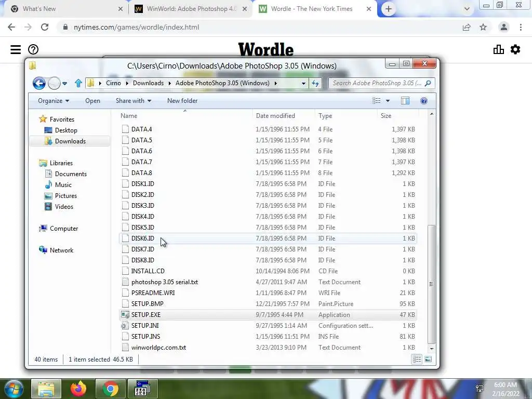The height and width of the screenshot is (399, 532).
Task: Click Downloads in the breadcrumb path
Action: pos(148,83)
